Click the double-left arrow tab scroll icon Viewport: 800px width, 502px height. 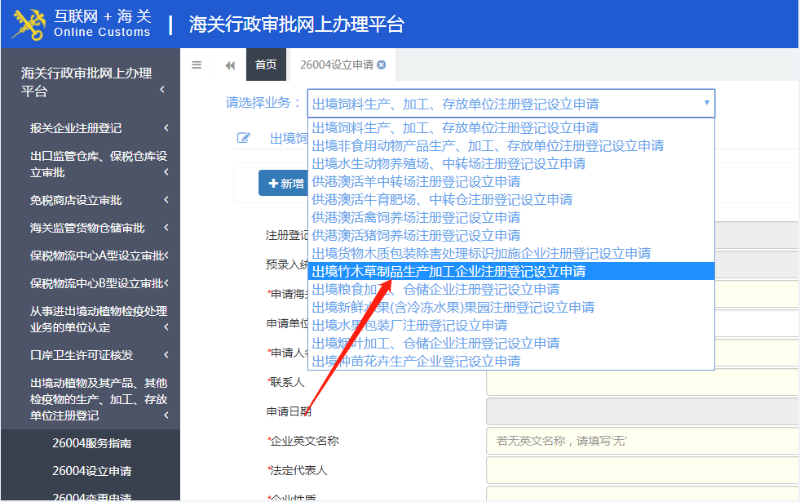pyautogui.click(x=230, y=65)
